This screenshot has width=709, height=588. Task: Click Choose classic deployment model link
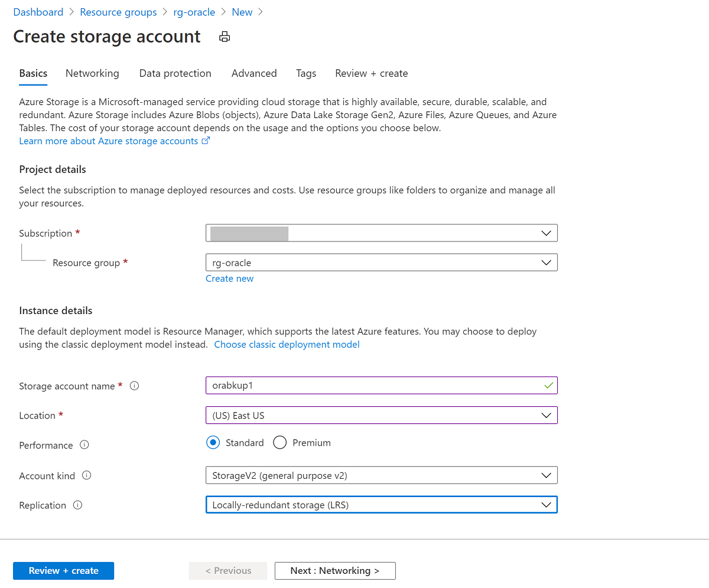coord(287,345)
